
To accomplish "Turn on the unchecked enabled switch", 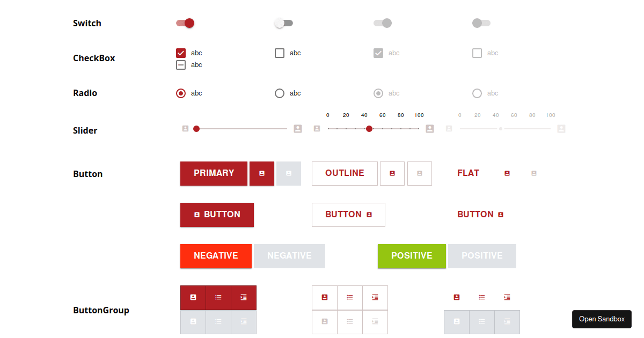I will pyautogui.click(x=284, y=23).
